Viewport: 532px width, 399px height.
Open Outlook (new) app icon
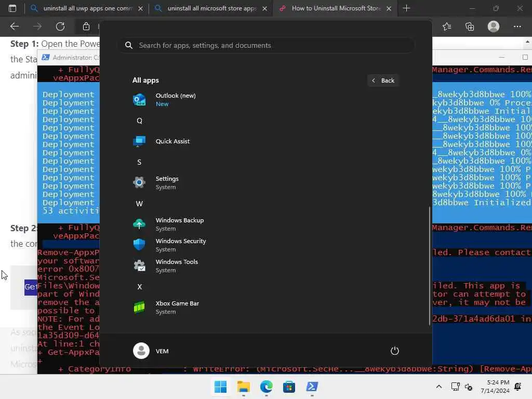click(x=139, y=100)
